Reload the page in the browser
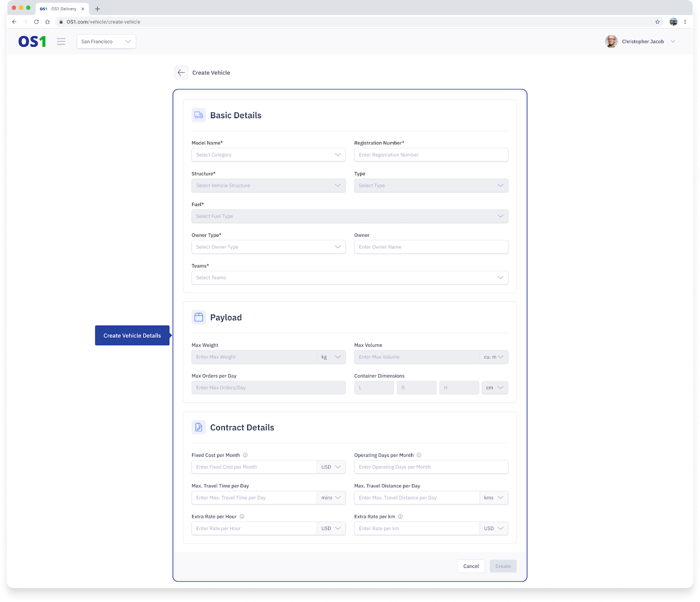 pyautogui.click(x=36, y=22)
